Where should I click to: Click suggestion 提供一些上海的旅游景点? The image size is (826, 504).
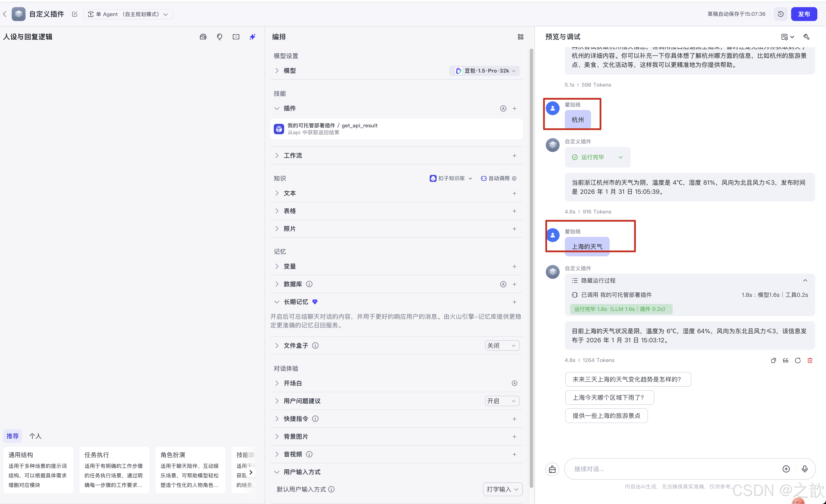606,415
